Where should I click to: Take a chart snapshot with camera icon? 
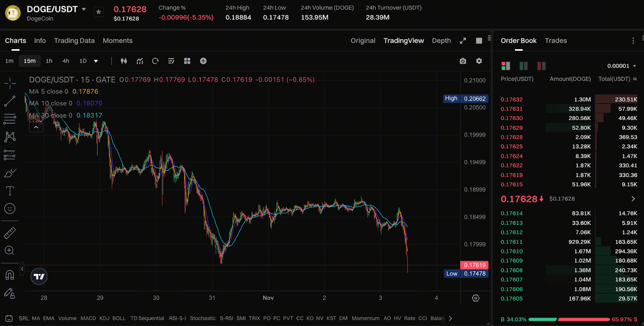point(463,61)
